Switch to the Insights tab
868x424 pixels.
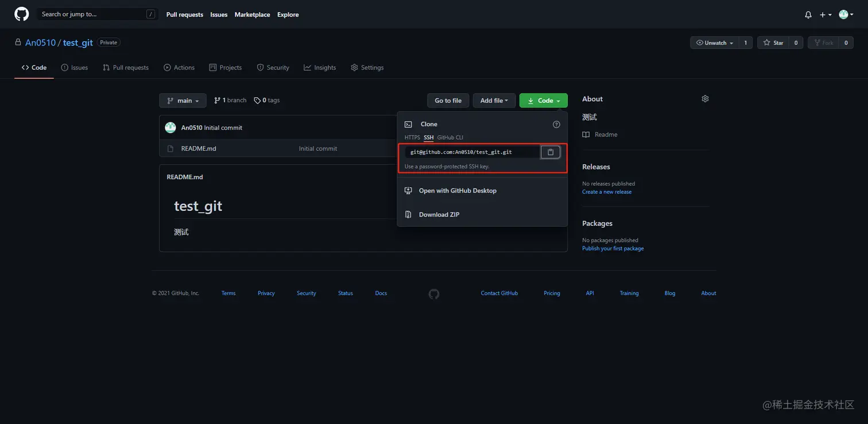(320, 67)
